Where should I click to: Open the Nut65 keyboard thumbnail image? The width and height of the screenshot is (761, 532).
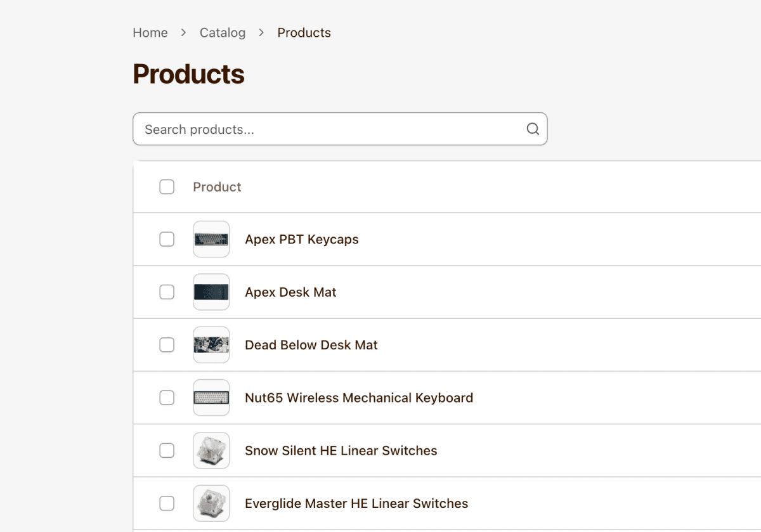pos(211,398)
